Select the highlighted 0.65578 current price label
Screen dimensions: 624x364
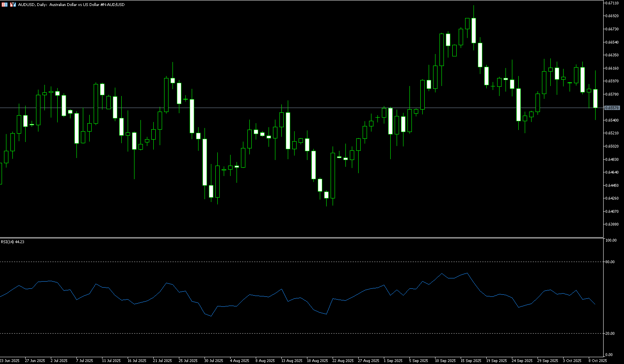click(612, 108)
